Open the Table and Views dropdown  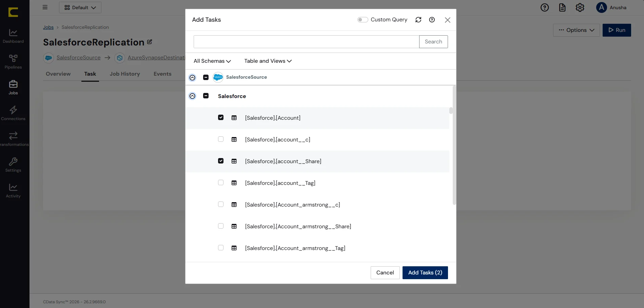pos(268,61)
